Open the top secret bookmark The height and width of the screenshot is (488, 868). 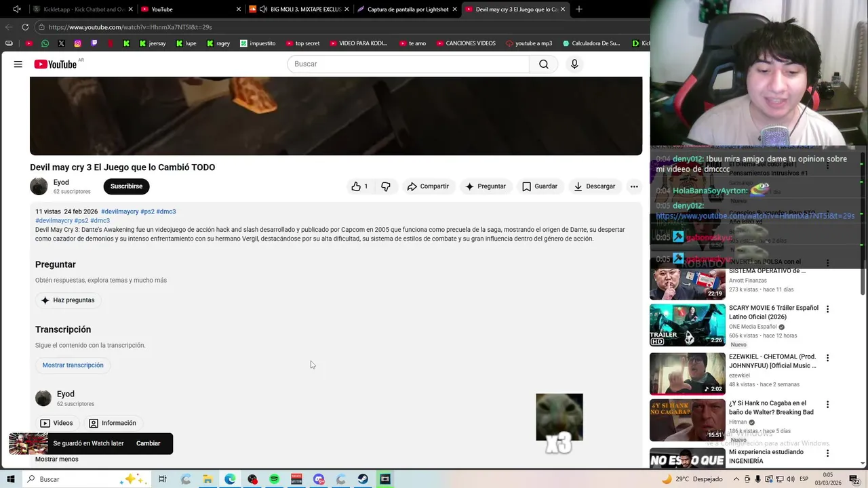tap(302, 43)
